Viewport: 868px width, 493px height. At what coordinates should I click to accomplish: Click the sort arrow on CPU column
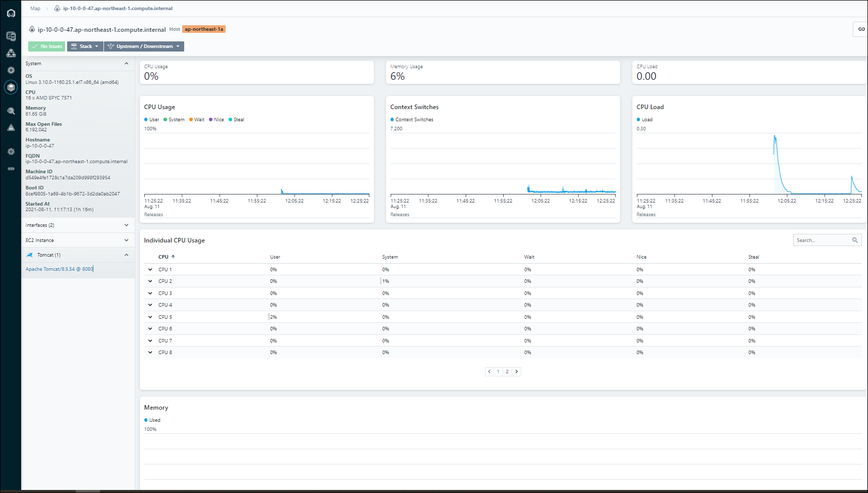point(173,257)
